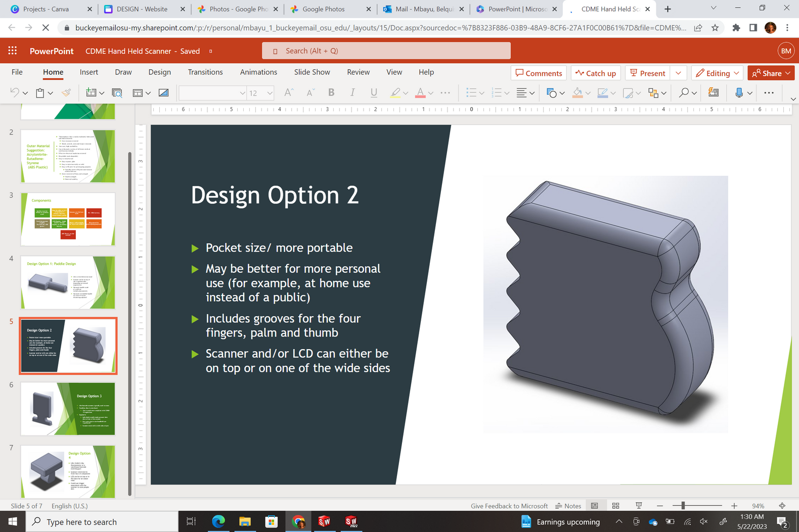Activate the Format Painter brush
The height and width of the screenshot is (532, 799).
click(66, 92)
